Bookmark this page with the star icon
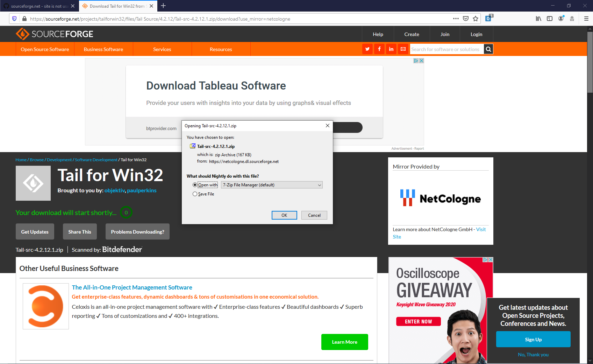593x364 pixels. pos(476,19)
